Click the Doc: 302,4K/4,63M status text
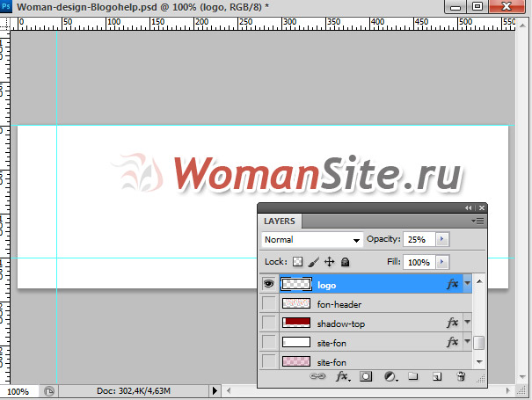This screenshot has width=532, height=400. [134, 391]
